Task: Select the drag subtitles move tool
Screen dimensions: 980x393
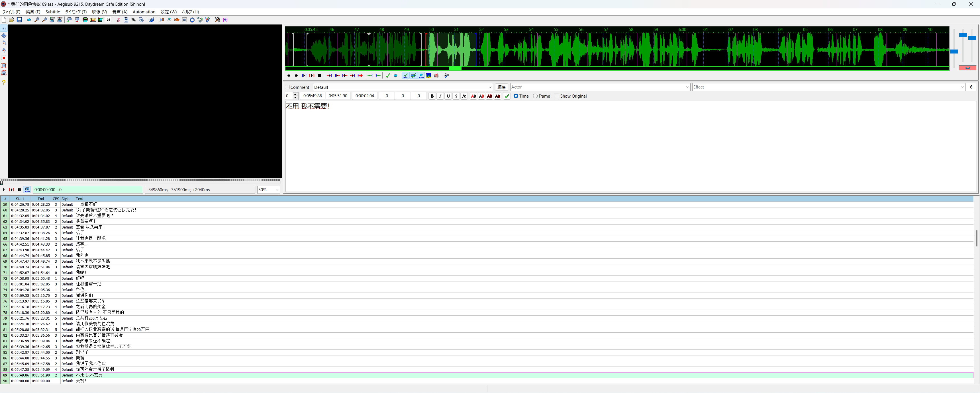Action: click(4, 36)
